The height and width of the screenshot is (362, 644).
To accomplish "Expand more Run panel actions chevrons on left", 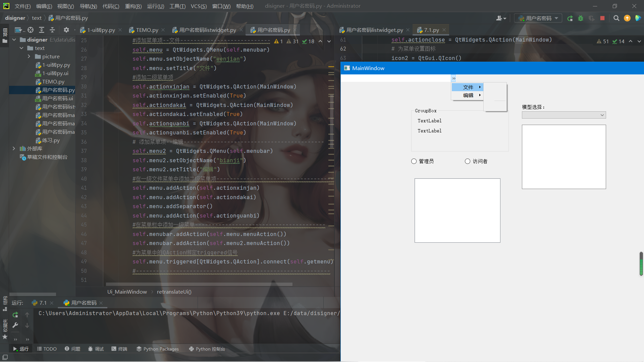I will pyautogui.click(x=15, y=339).
